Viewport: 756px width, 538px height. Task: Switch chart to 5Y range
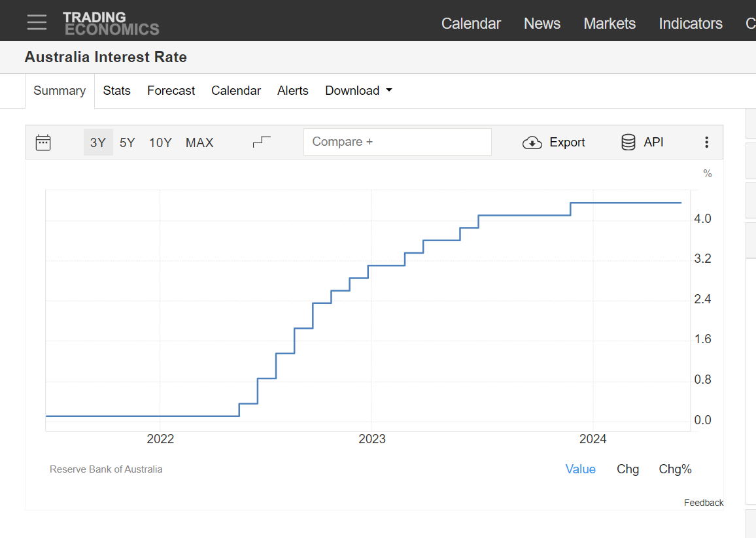pyautogui.click(x=128, y=143)
